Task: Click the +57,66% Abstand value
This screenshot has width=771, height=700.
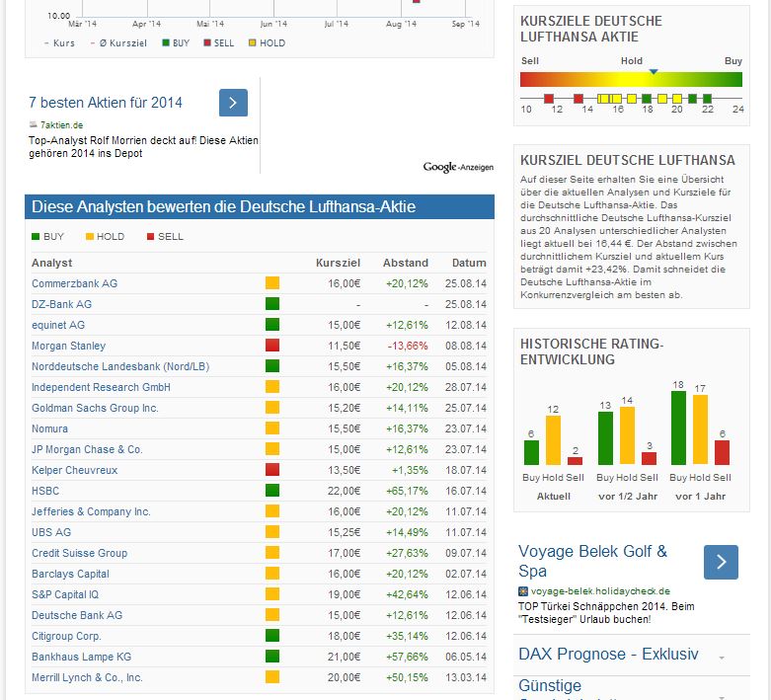Action: [407, 657]
